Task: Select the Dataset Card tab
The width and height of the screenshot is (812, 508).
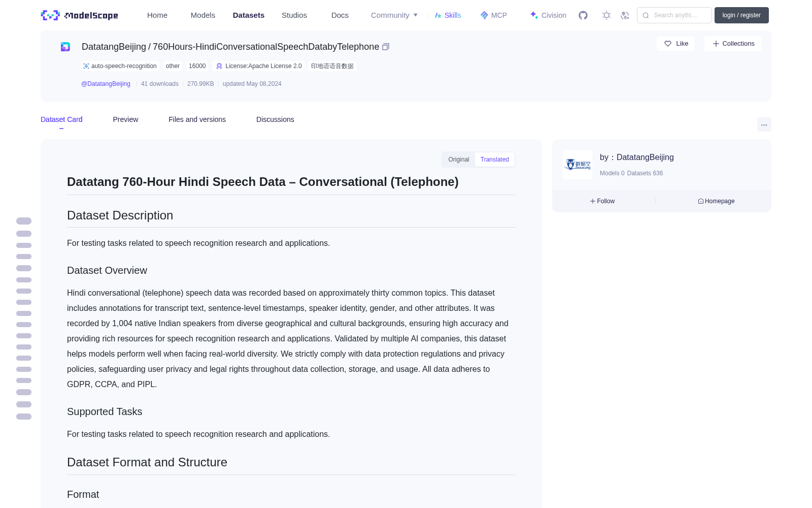Action: tap(61, 119)
